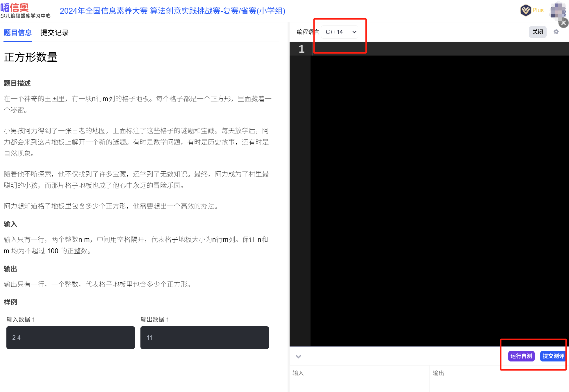Collapse the test panel chevron
569x392 pixels.
point(298,357)
